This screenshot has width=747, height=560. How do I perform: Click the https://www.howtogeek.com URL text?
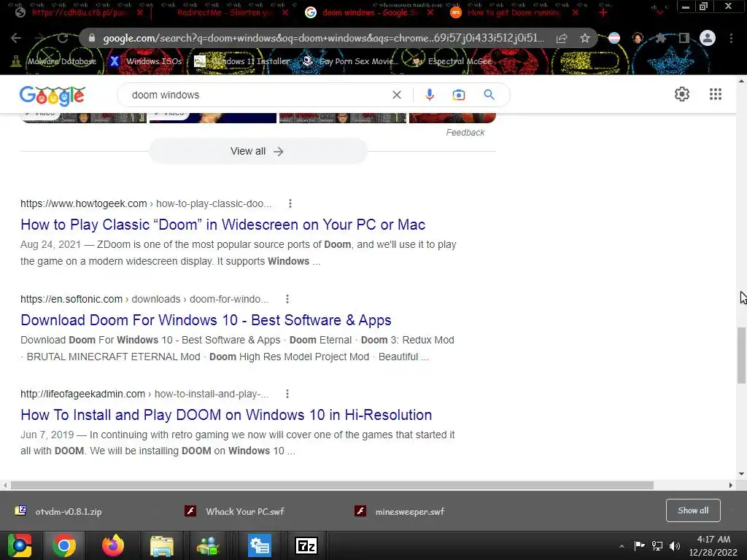click(83, 203)
